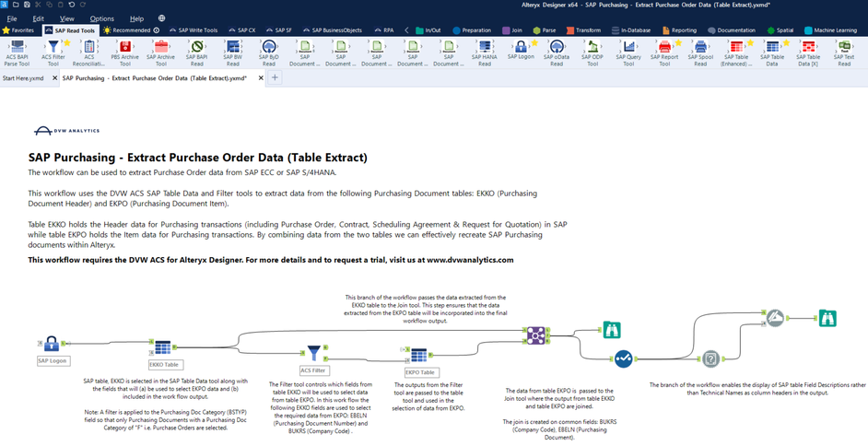The width and height of the screenshot is (868, 446).
Task: Choose the SAP HANA Read tool
Action: click(485, 53)
